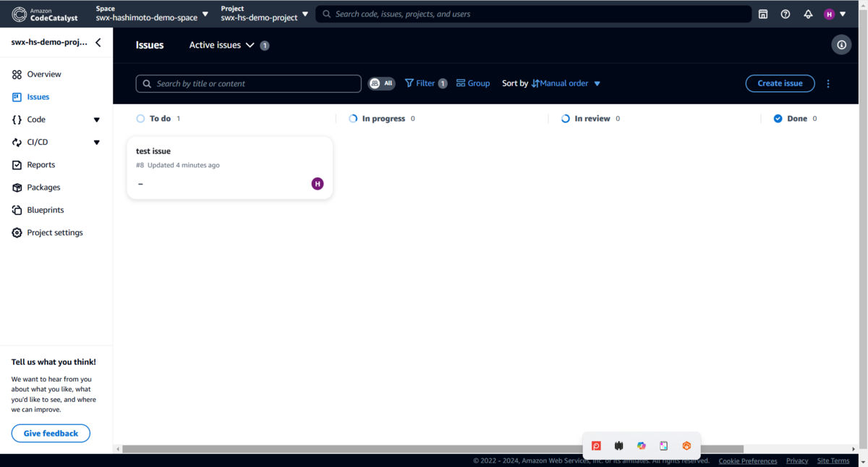Click the CI/CD cycle icon
This screenshot has width=868, height=467.
click(17, 142)
